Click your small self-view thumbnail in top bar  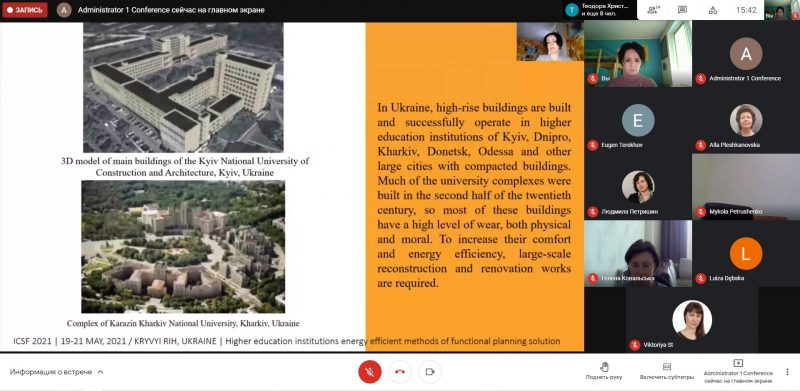pyautogui.click(x=781, y=10)
